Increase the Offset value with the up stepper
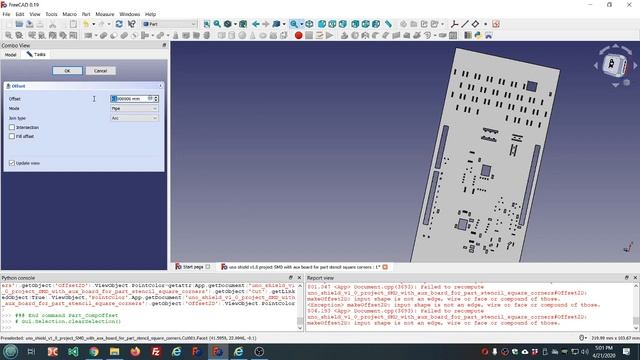The height and width of the screenshot is (360, 640). tap(156, 97)
